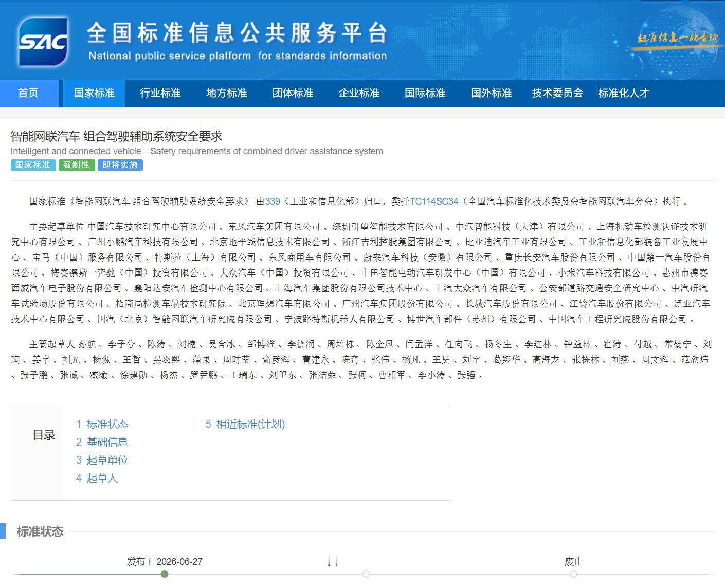Jump to 1 标准状态 in contents
725x588 pixels.
click(102, 424)
